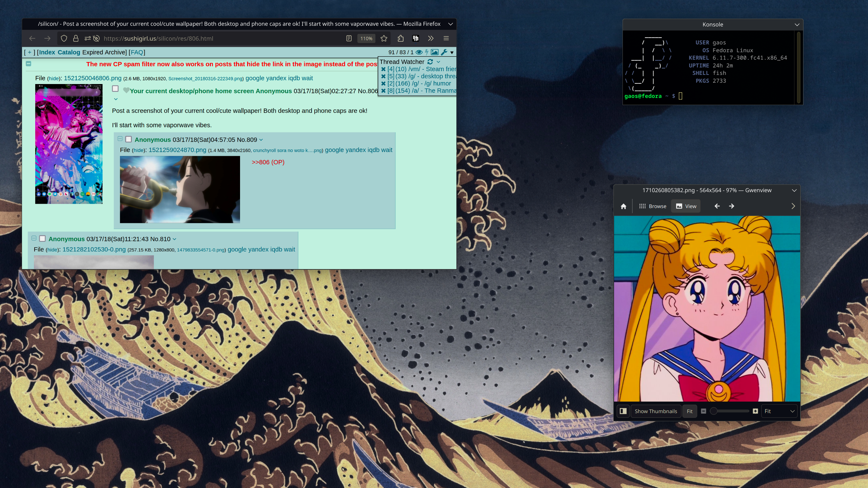Click the Gwenview home start page icon
Screen dimensions: 868x488
click(623, 206)
